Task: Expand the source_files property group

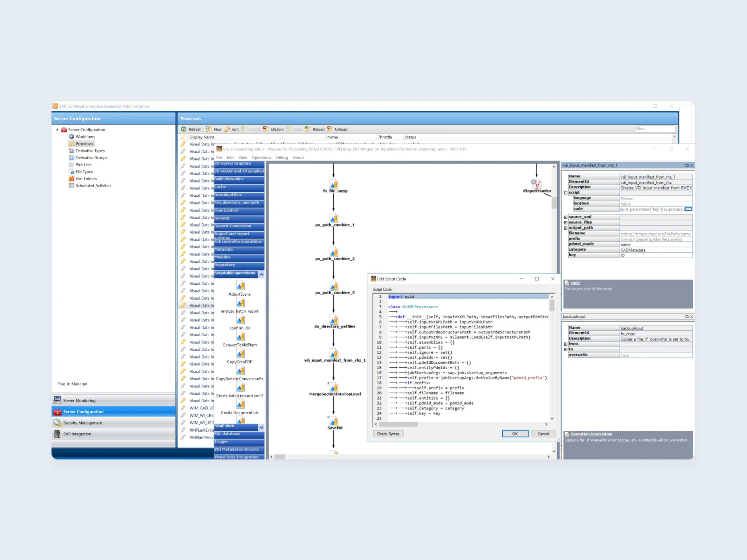Action: [x=565, y=222]
